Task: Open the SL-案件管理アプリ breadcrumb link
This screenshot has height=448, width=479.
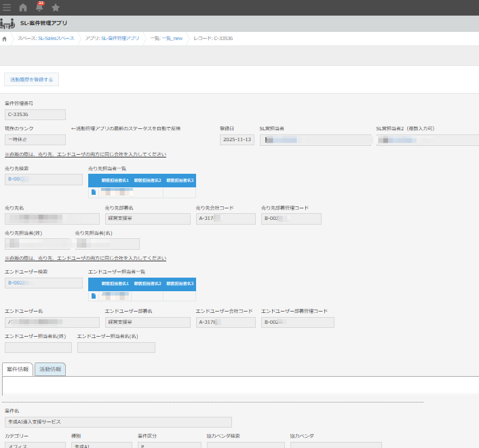Action: click(113, 39)
